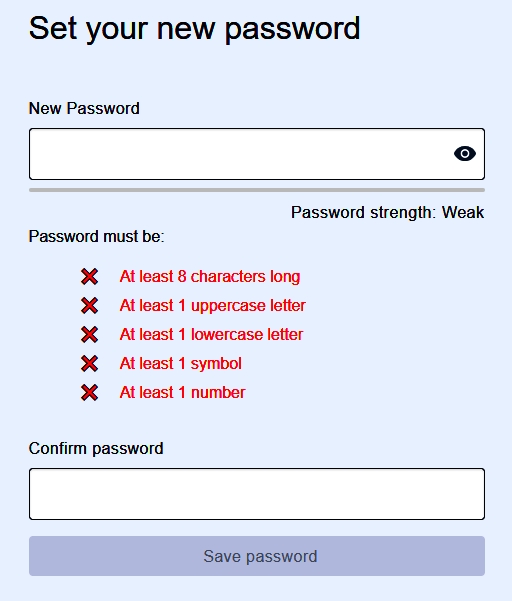Screen dimensions: 512x601
Task: Toggle password visibility eye icon
Action: [x=464, y=154]
